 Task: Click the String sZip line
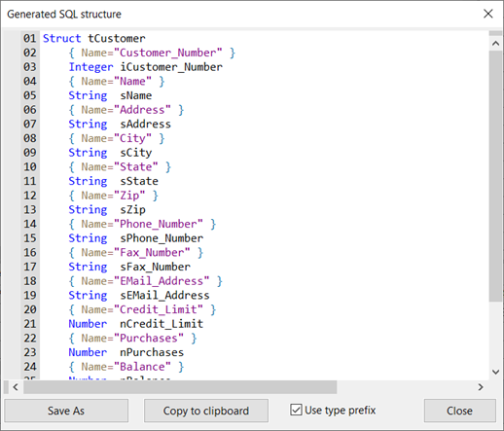[x=107, y=209]
